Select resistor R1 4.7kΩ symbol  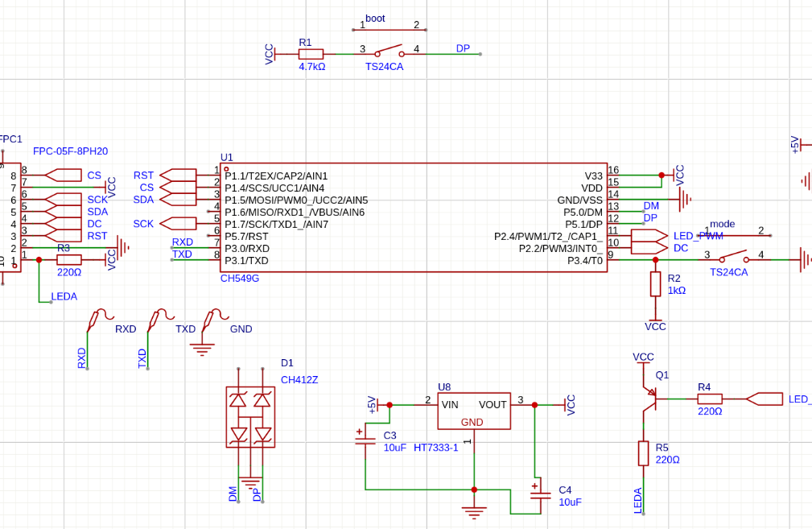point(311,54)
